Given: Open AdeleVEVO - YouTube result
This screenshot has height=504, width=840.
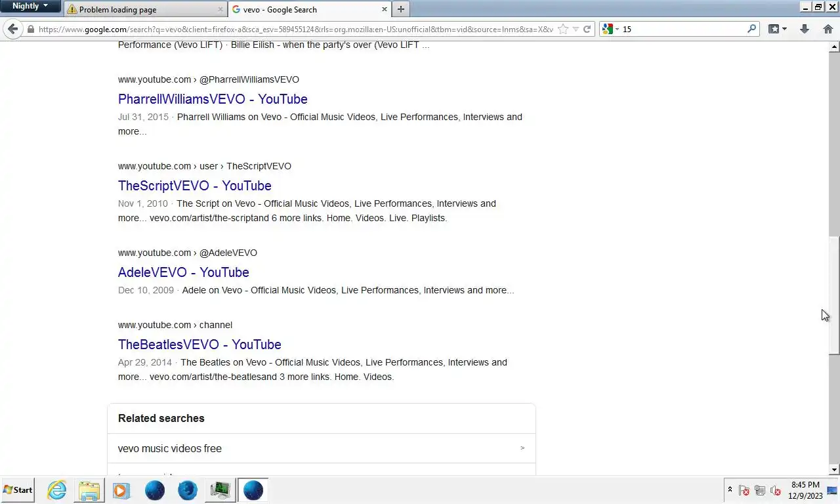Looking at the screenshot, I should click(183, 272).
